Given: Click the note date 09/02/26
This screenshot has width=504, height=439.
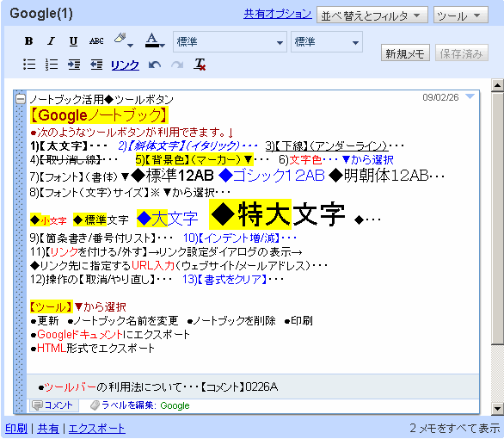Looking at the screenshot, I should click(x=440, y=97).
